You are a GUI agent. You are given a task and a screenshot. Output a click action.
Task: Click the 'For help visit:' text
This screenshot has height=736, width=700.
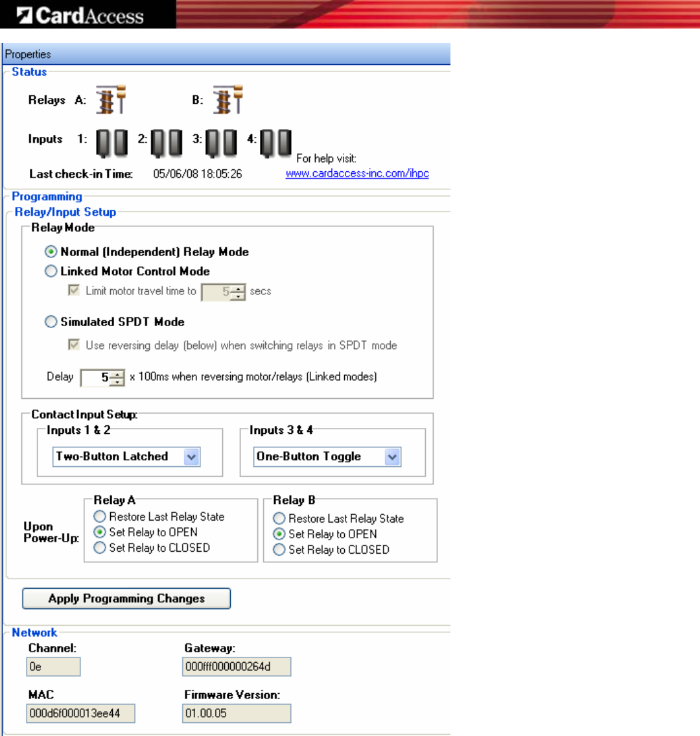pyautogui.click(x=327, y=159)
